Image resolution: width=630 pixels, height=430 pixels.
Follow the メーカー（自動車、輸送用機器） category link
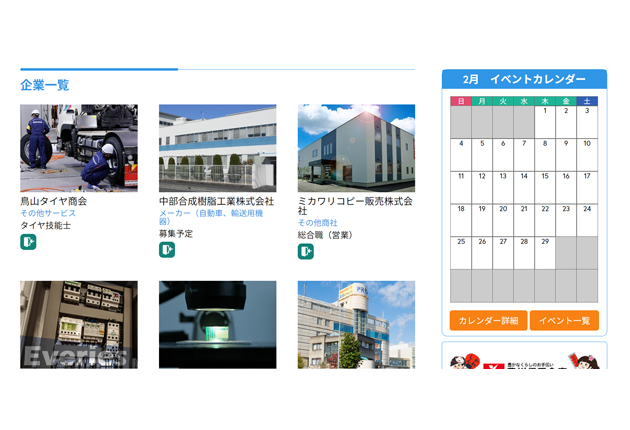pyautogui.click(x=211, y=217)
